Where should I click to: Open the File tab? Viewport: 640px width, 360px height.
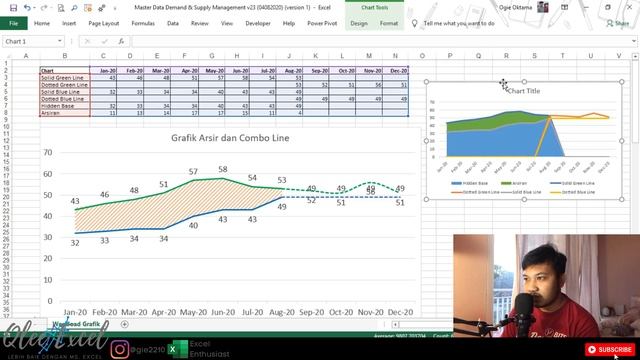(13, 23)
